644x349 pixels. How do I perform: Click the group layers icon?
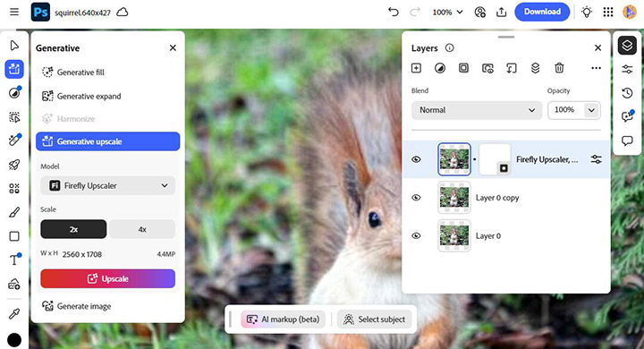[x=512, y=68]
